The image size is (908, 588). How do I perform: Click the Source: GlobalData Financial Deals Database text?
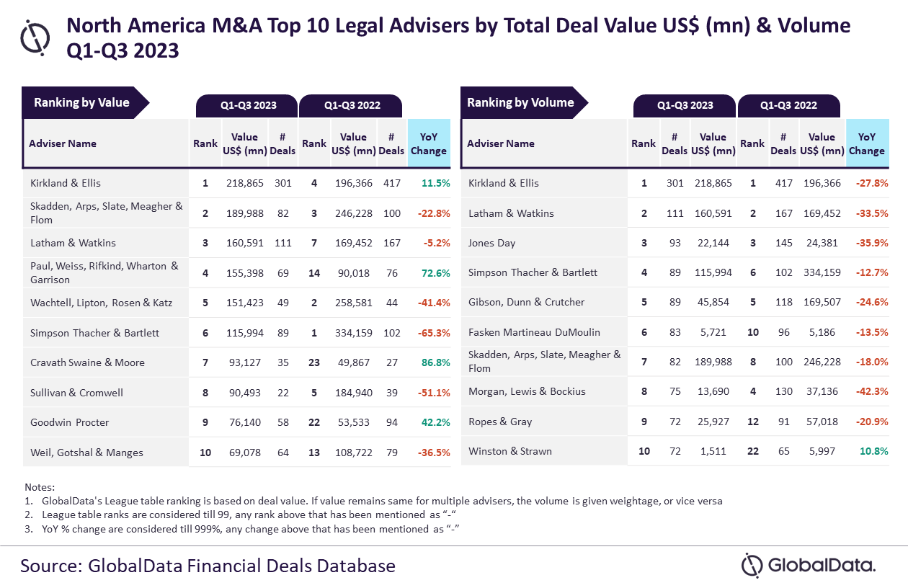click(x=208, y=565)
